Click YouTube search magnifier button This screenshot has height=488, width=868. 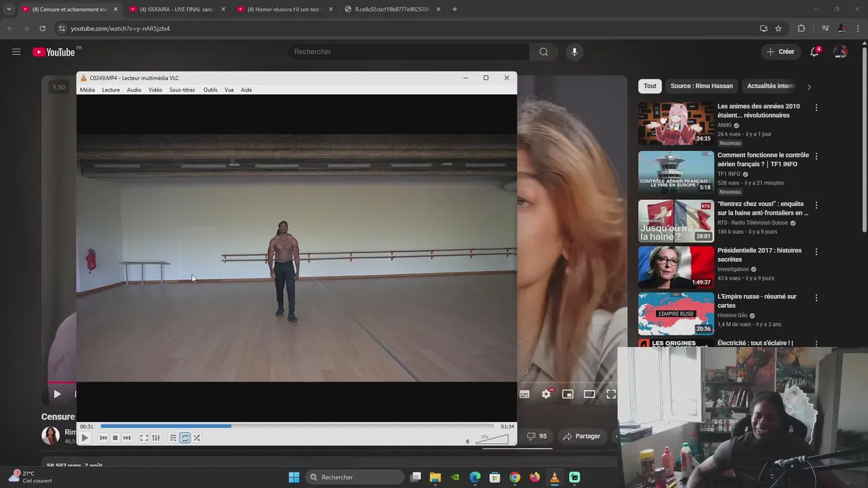543,52
